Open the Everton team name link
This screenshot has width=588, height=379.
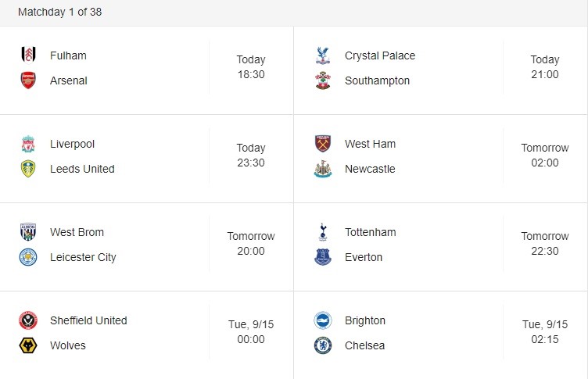[364, 257]
